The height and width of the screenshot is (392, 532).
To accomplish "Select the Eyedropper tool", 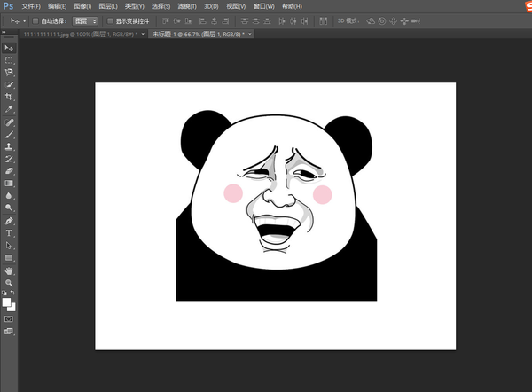I will (9, 109).
